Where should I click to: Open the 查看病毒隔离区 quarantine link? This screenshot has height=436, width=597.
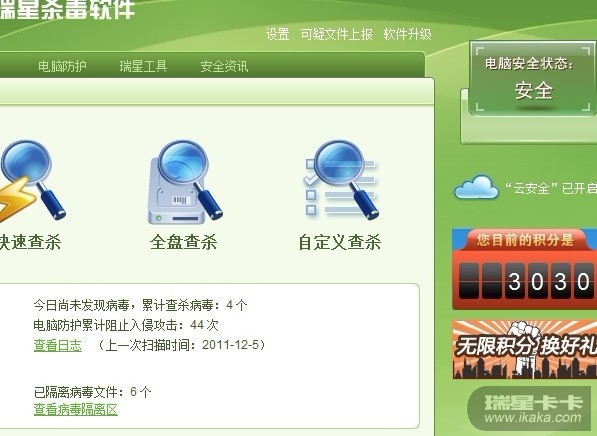click(x=75, y=410)
